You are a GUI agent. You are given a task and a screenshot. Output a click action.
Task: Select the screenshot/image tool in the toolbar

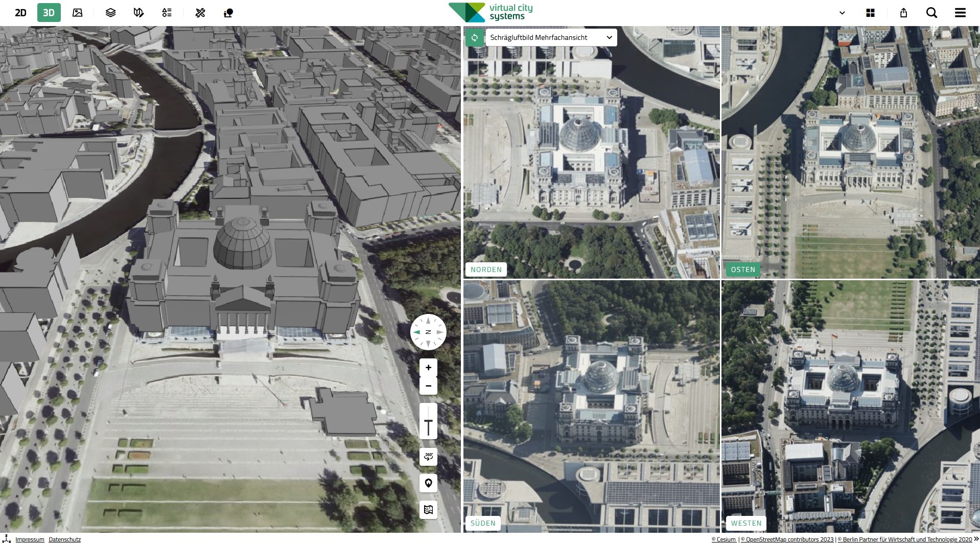[77, 12]
